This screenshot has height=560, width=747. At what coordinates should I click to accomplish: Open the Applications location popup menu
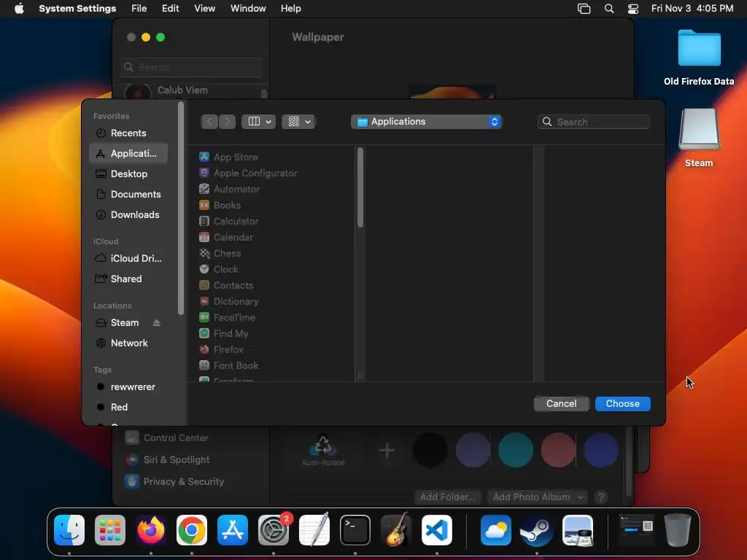pyautogui.click(x=426, y=122)
